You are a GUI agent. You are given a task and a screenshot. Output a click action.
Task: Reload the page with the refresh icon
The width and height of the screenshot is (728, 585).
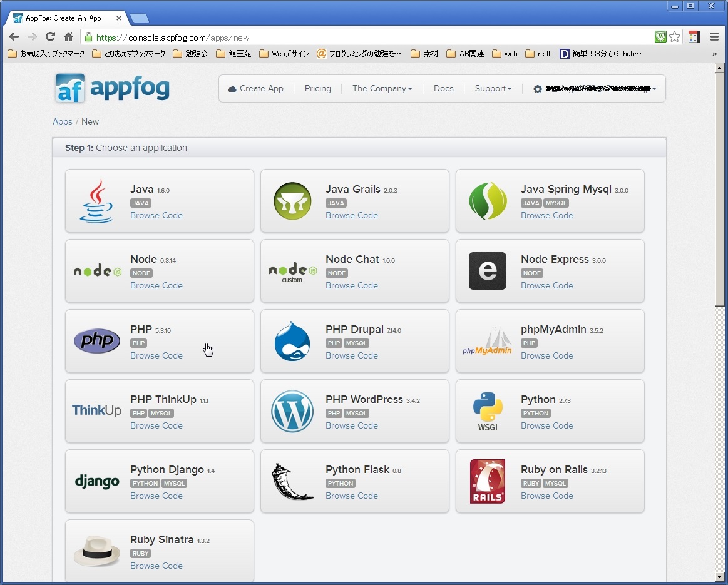[x=50, y=37]
